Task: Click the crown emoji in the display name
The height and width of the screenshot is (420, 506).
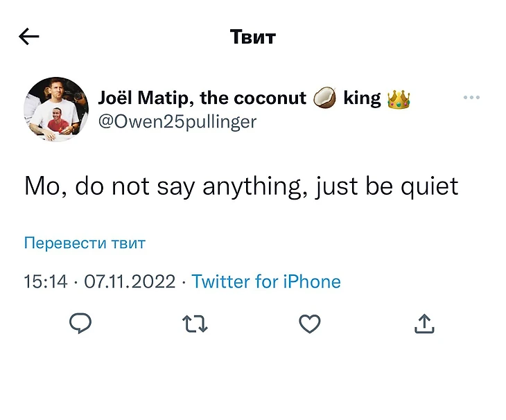Action: point(399,98)
